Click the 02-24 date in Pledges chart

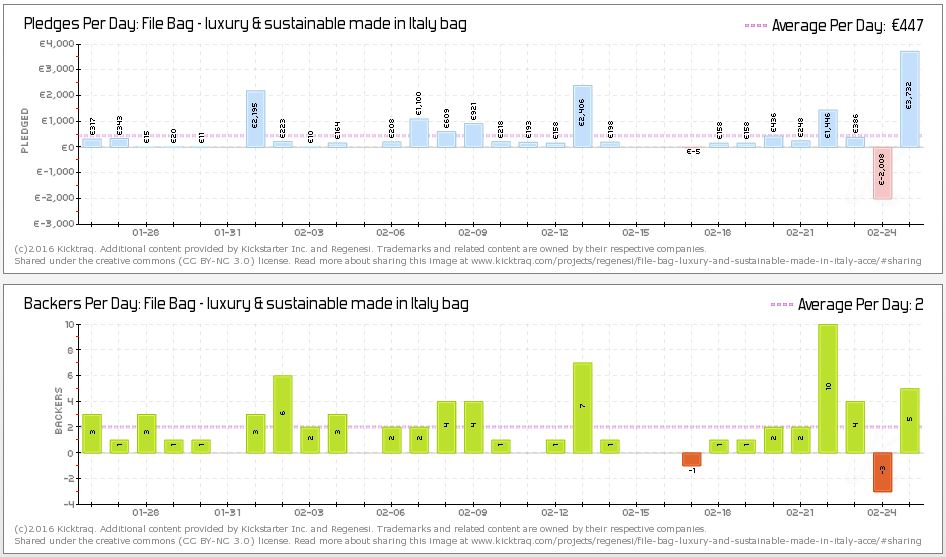[x=882, y=232]
